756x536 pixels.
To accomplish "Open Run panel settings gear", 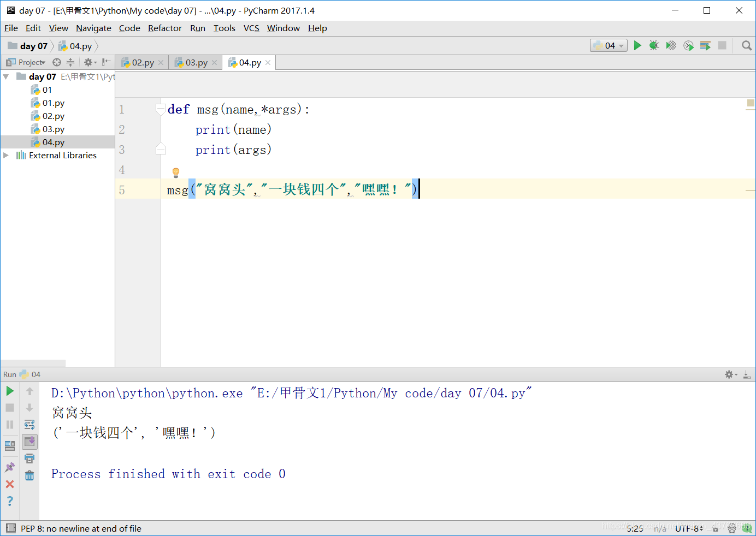I will [x=730, y=374].
